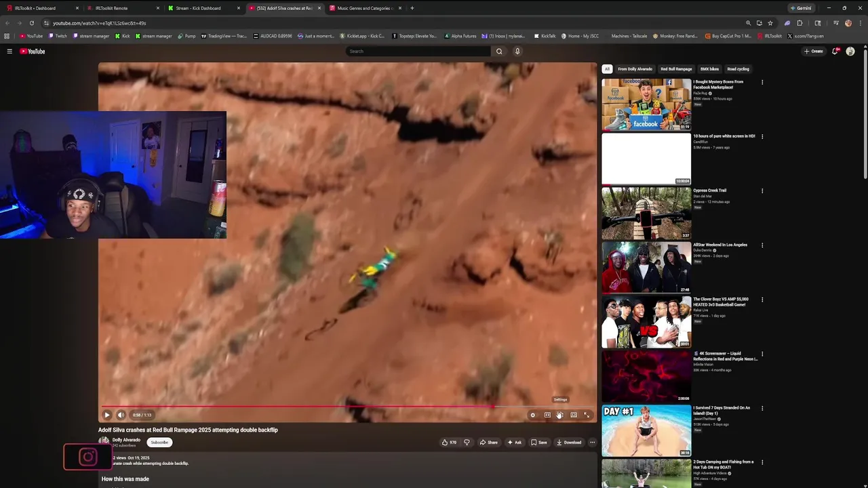The width and height of the screenshot is (868, 488).
Task: Open options for 7 Days Stranded video
Action: [x=762, y=408]
